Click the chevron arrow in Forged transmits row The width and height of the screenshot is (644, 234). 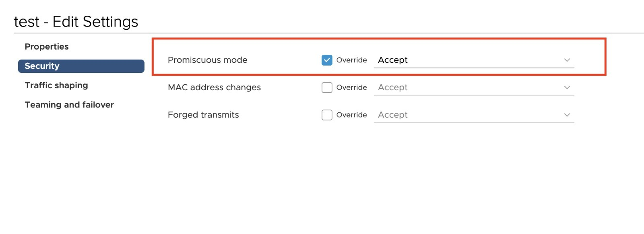pos(567,115)
